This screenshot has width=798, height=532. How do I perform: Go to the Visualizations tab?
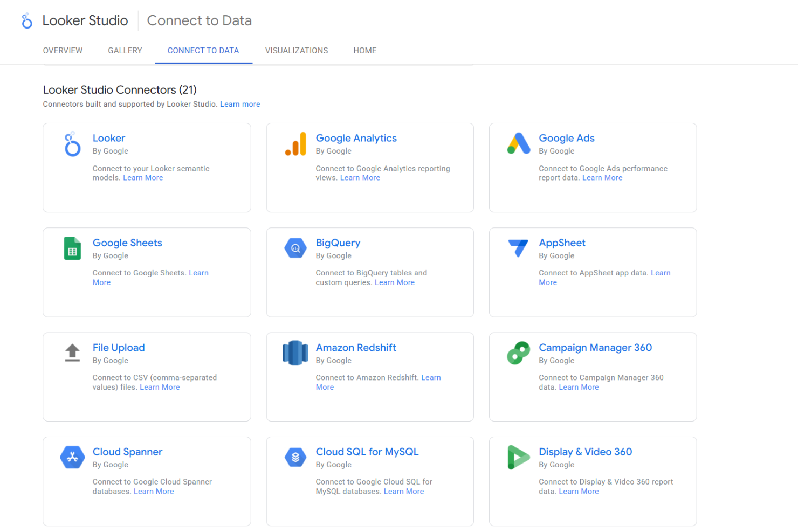click(297, 51)
